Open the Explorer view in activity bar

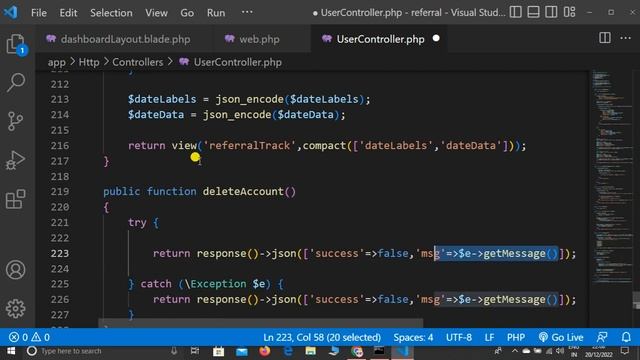click(x=16, y=44)
